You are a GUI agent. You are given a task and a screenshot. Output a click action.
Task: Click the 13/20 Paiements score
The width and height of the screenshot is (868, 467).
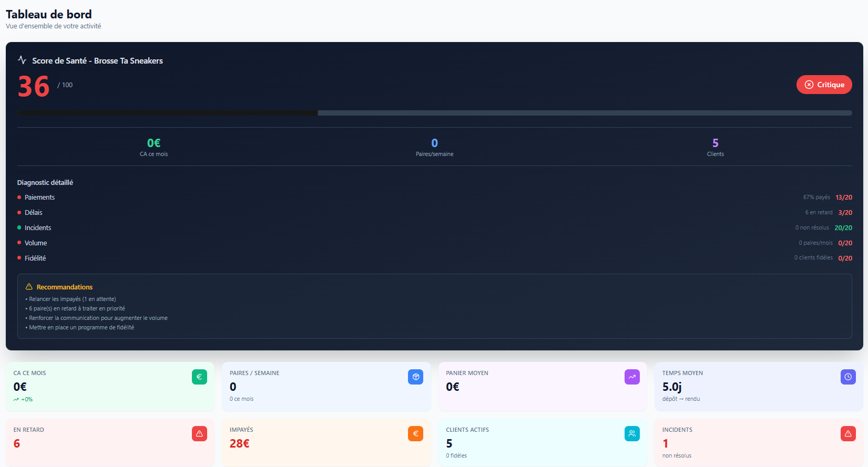(x=844, y=198)
